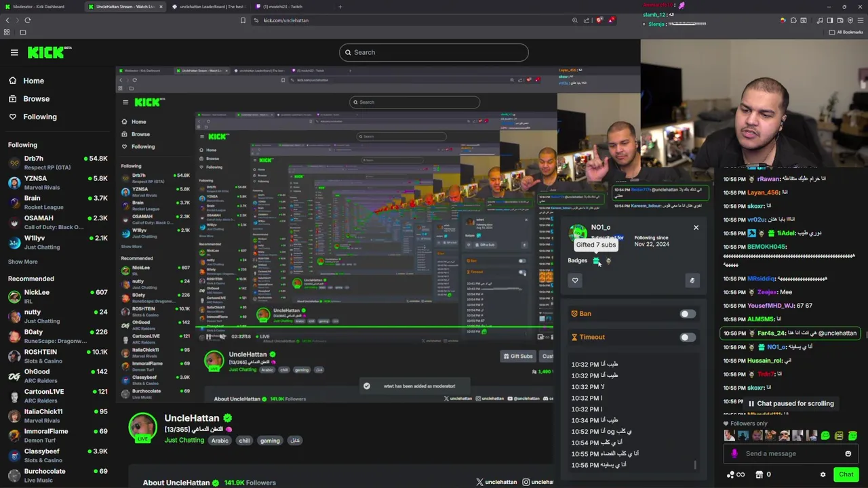Image resolution: width=868 pixels, height=488 pixels.
Task: Open a new browser tab
Action: [340, 7]
